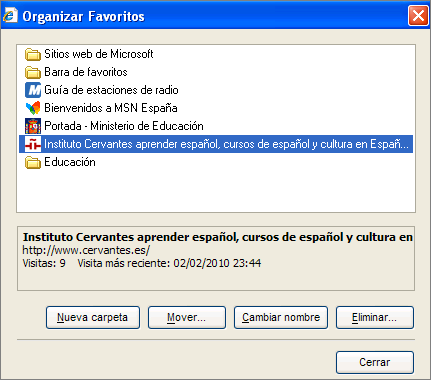This screenshot has width=431, height=380.
Task: Click the Eliminar... button
Action: pyautogui.click(x=375, y=317)
